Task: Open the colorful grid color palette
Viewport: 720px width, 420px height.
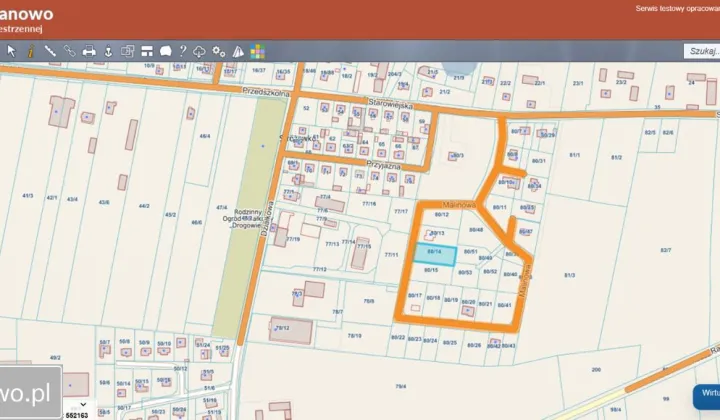Action: [258, 51]
